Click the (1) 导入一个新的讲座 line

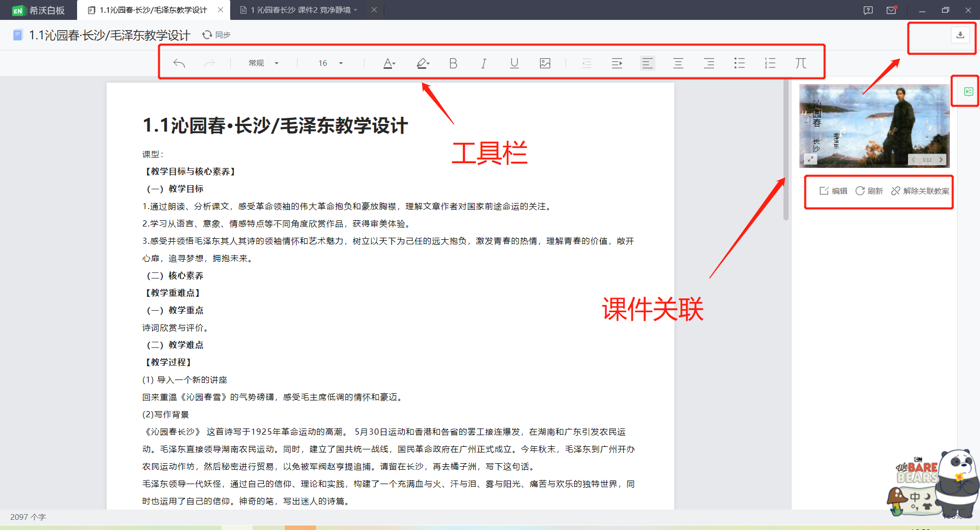185,380
